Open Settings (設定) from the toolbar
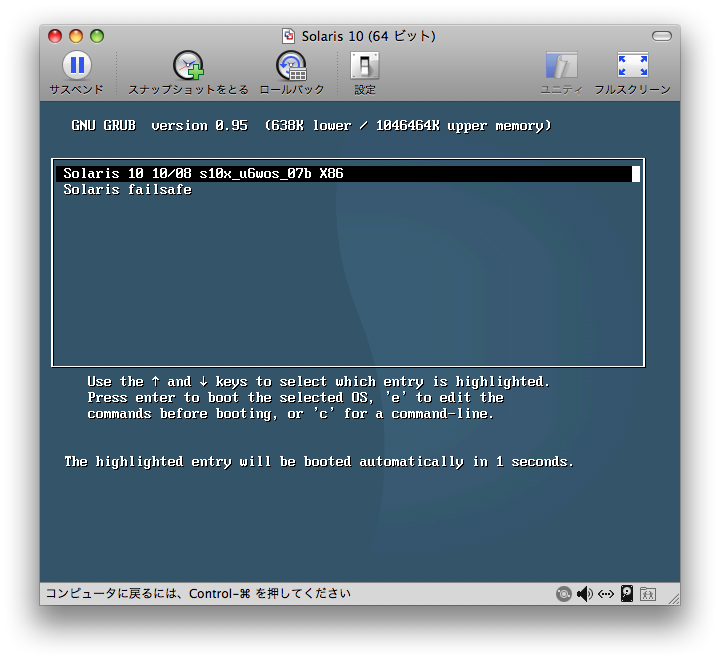 point(365,66)
